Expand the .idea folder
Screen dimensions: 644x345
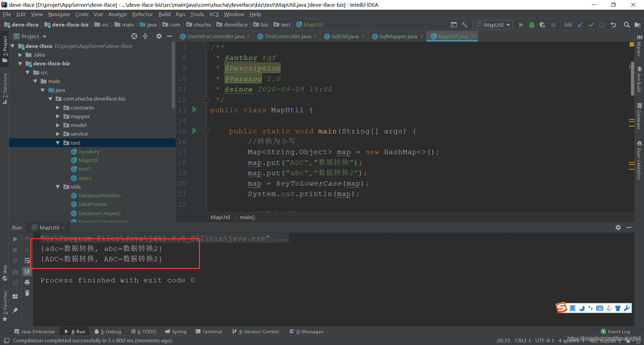click(20, 55)
